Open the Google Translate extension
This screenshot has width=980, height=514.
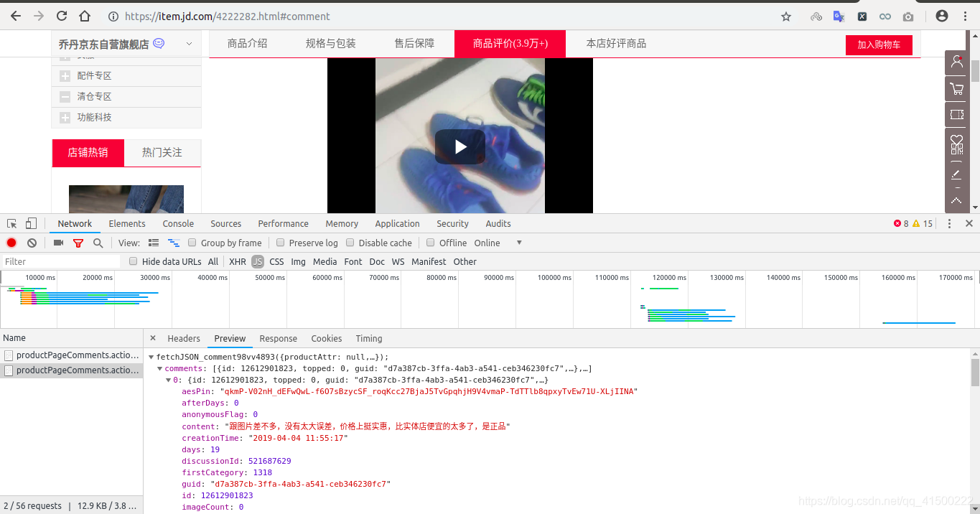[839, 17]
